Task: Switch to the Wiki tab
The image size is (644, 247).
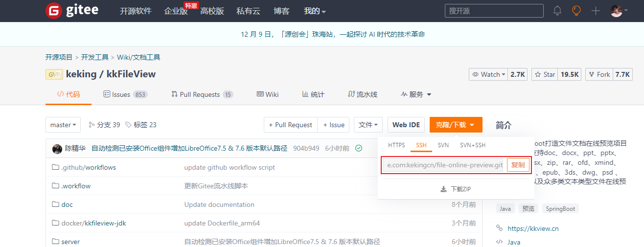Action: [268, 94]
